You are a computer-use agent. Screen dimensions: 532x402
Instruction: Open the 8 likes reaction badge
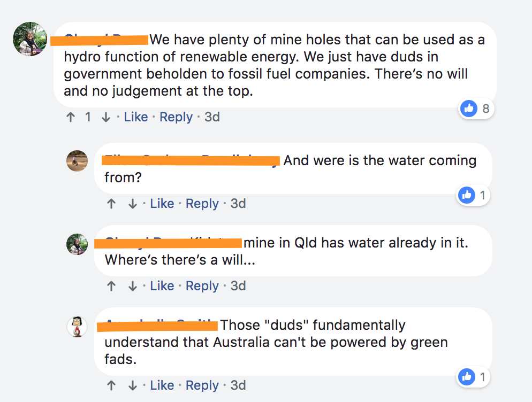click(x=476, y=109)
